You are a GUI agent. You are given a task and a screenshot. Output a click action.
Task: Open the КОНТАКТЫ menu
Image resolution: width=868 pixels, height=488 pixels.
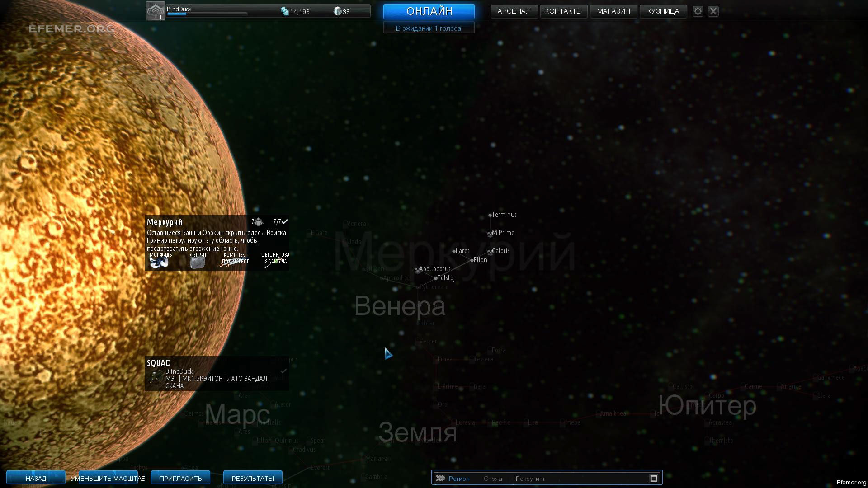coord(564,11)
